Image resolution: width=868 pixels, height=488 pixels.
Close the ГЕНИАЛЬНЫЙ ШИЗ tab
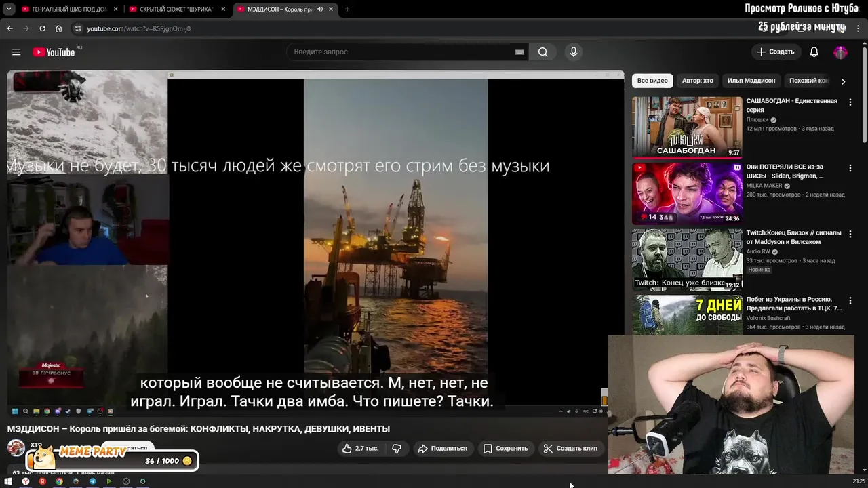[x=116, y=9]
